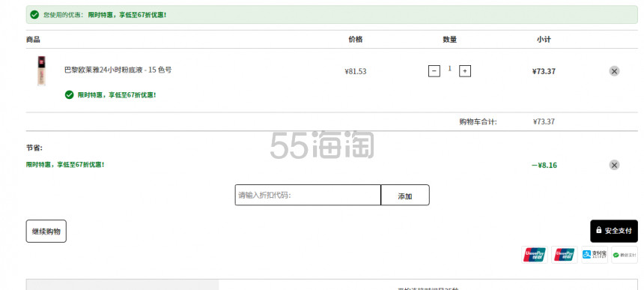
Task: Decrease foundation quantity with minus button
Action: pyautogui.click(x=434, y=71)
